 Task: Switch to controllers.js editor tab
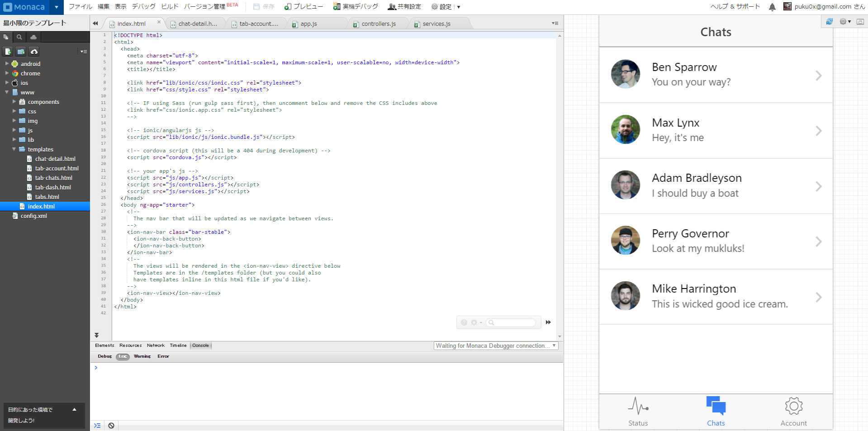point(379,24)
